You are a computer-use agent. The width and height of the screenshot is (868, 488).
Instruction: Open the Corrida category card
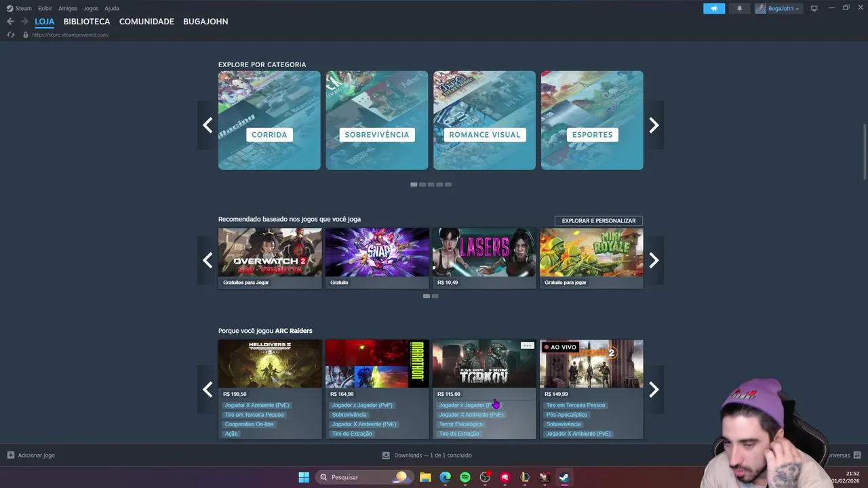pos(269,121)
